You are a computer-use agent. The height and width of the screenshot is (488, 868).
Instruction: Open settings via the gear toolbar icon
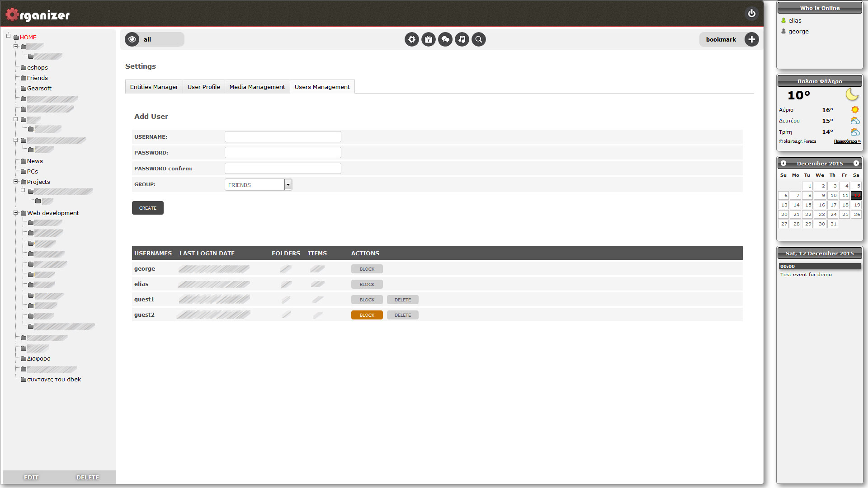pos(411,39)
